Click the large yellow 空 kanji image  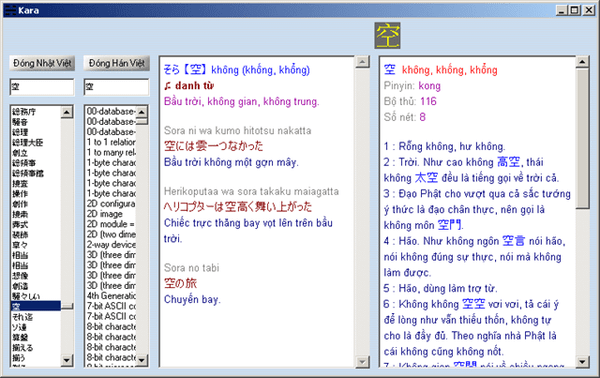pyautogui.click(x=387, y=36)
